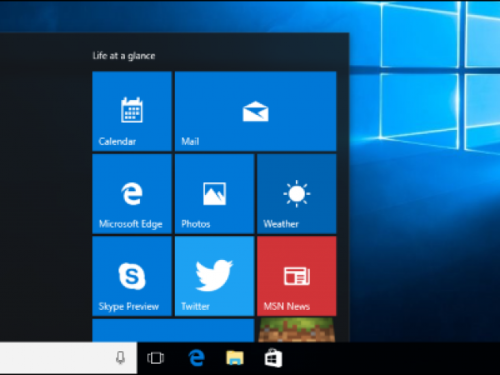The width and height of the screenshot is (500, 375).
Task: Click the microphone icon in search box
Action: [120, 358]
